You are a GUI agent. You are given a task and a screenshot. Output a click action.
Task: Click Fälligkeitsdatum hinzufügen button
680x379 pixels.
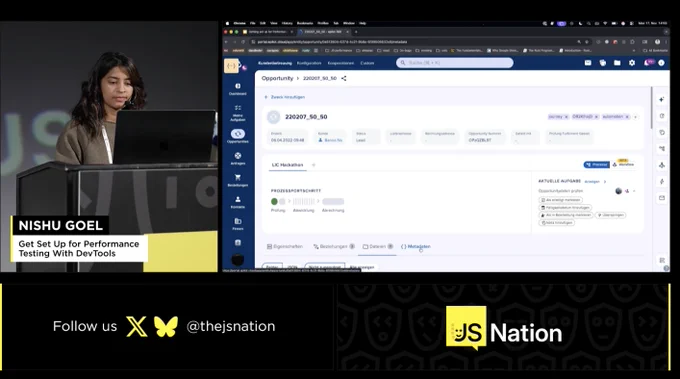[565, 207]
